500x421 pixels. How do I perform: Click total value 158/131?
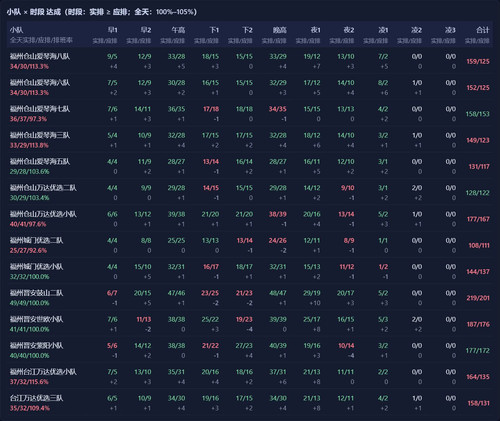pos(478,403)
